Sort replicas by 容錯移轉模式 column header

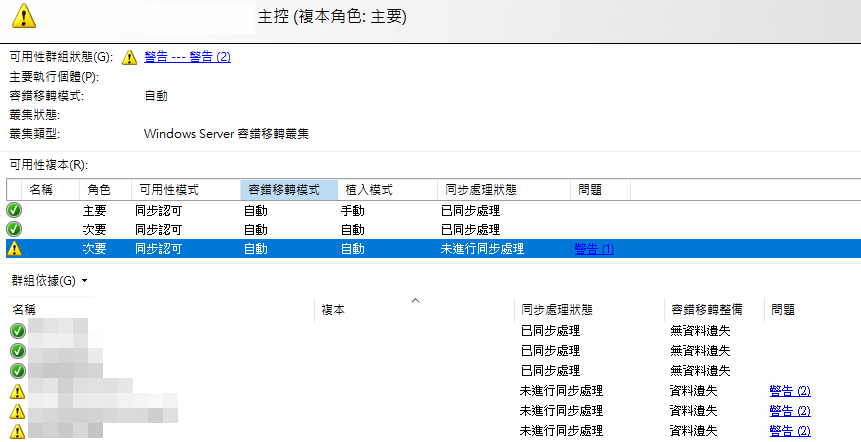[x=283, y=189]
